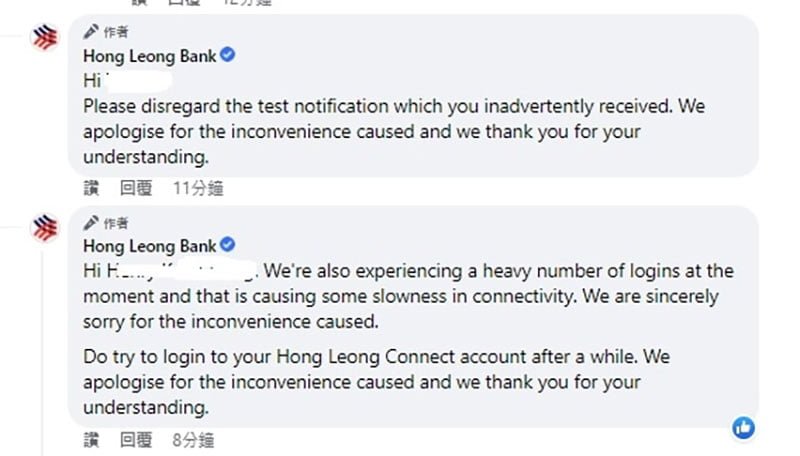Click the 作者 label on first comment
Image resolution: width=800 pixels, height=456 pixels.
pos(116,32)
